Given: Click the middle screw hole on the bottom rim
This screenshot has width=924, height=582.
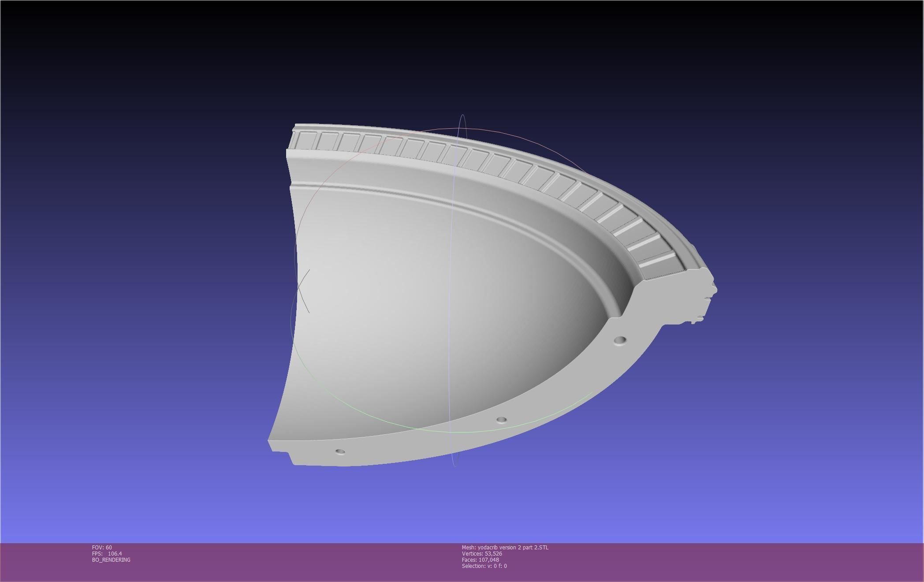Looking at the screenshot, I should pyautogui.click(x=501, y=419).
